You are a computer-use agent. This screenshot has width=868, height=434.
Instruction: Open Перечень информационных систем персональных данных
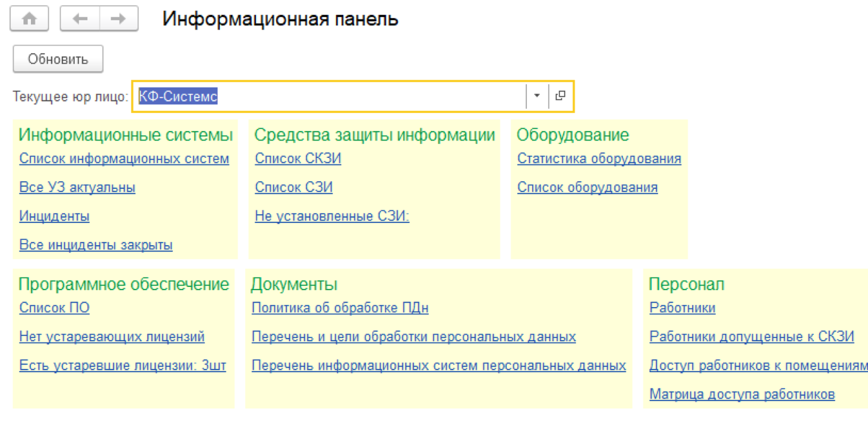[x=439, y=365]
